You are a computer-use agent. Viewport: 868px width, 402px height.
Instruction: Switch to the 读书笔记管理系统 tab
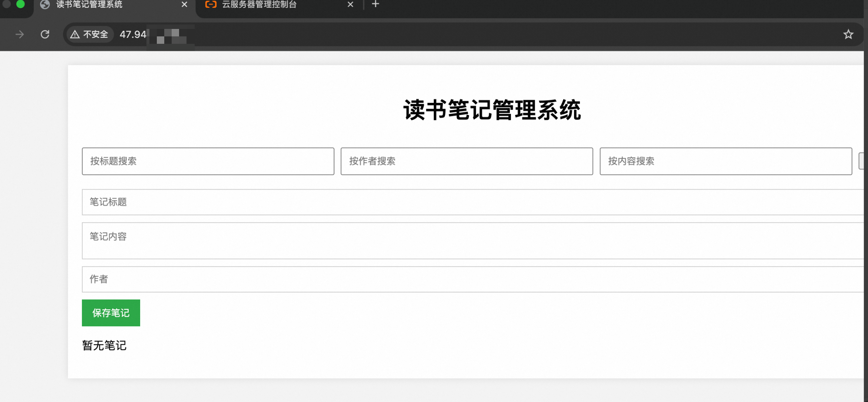click(111, 4)
